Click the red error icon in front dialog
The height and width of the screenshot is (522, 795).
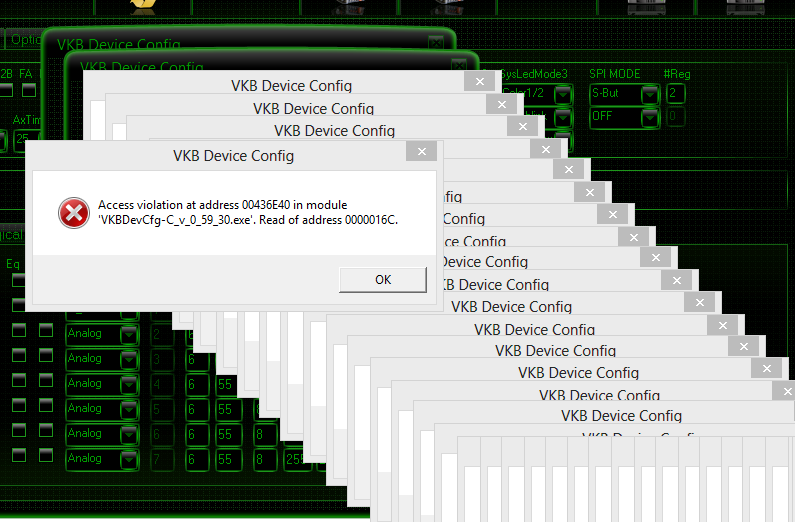[x=74, y=213]
